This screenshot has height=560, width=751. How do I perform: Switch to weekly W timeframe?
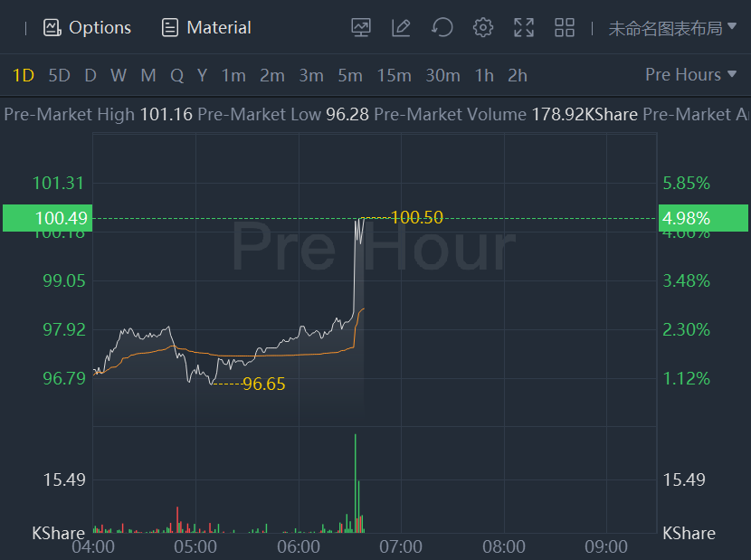(x=119, y=76)
